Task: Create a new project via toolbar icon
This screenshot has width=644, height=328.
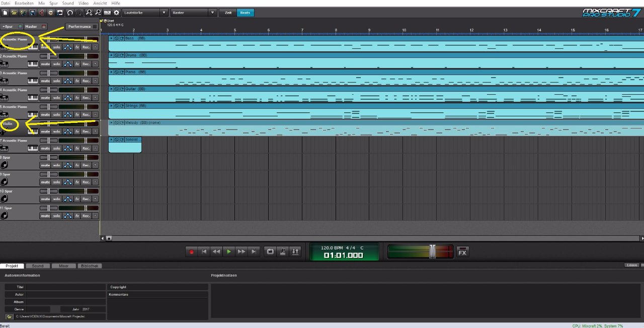Action: 5,12
